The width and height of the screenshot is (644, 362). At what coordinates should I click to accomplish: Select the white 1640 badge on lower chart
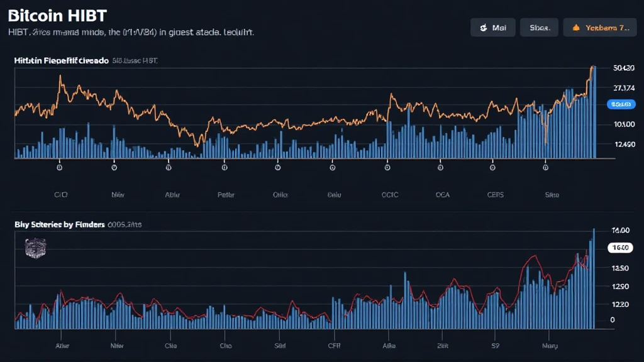tap(620, 248)
